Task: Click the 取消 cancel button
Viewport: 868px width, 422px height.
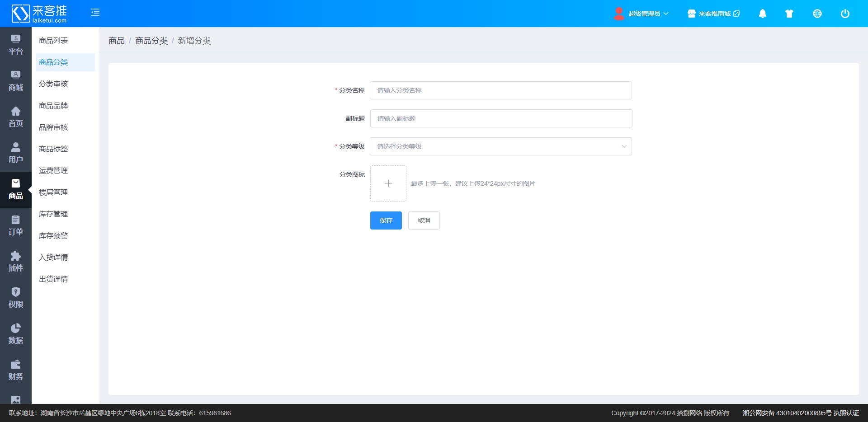Action: pos(424,220)
